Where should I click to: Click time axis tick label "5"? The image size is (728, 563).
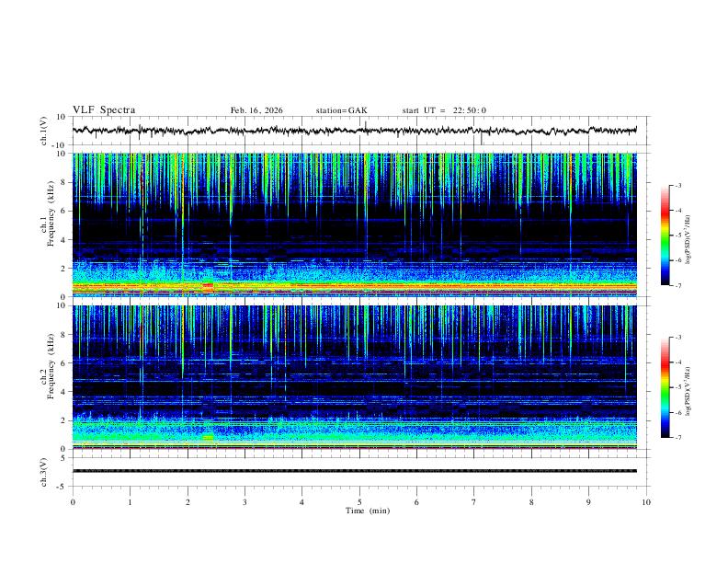(x=359, y=502)
